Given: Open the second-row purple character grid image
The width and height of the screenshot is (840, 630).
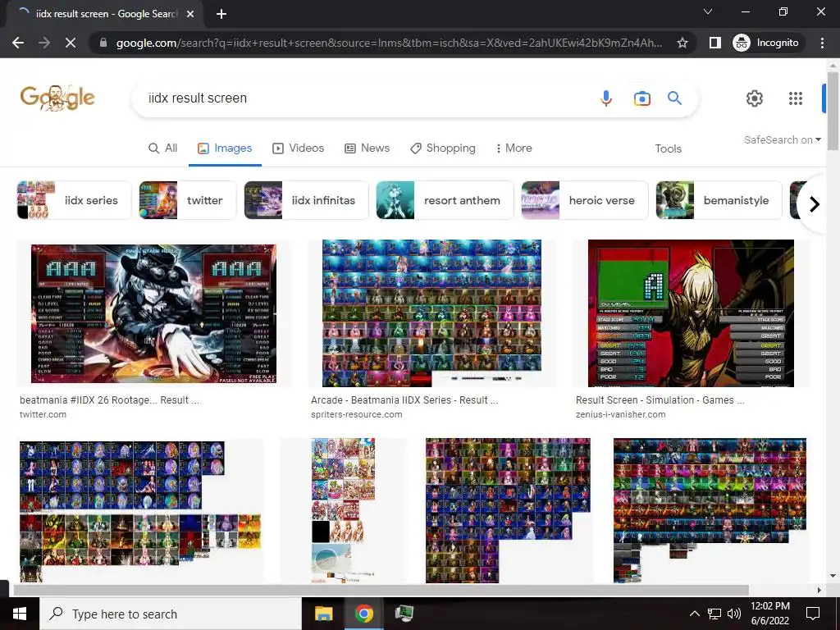Looking at the screenshot, I should point(508,510).
